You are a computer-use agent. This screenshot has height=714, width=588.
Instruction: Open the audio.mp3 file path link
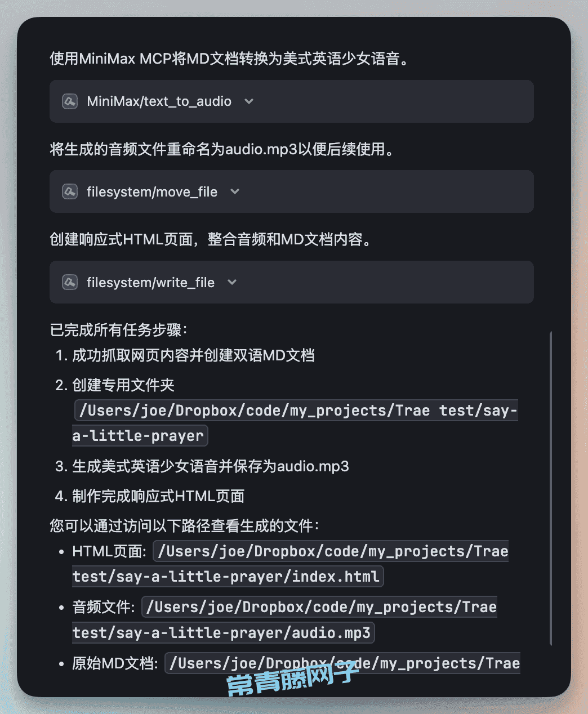point(285,620)
